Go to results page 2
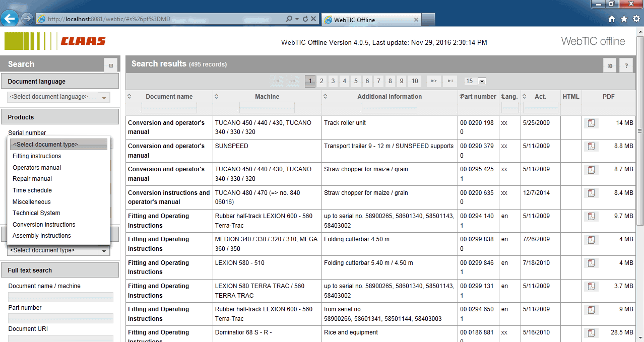Image resolution: width=644 pixels, height=342 pixels. click(321, 81)
